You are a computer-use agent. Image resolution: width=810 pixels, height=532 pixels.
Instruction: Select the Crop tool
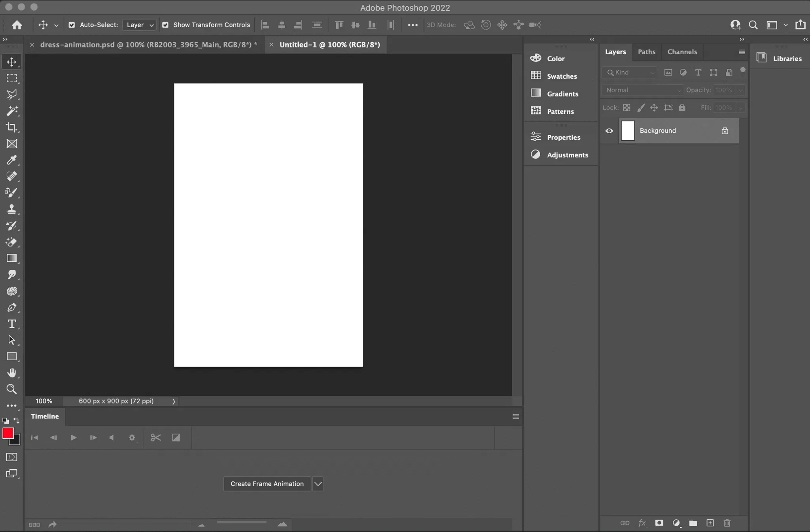coord(11,127)
